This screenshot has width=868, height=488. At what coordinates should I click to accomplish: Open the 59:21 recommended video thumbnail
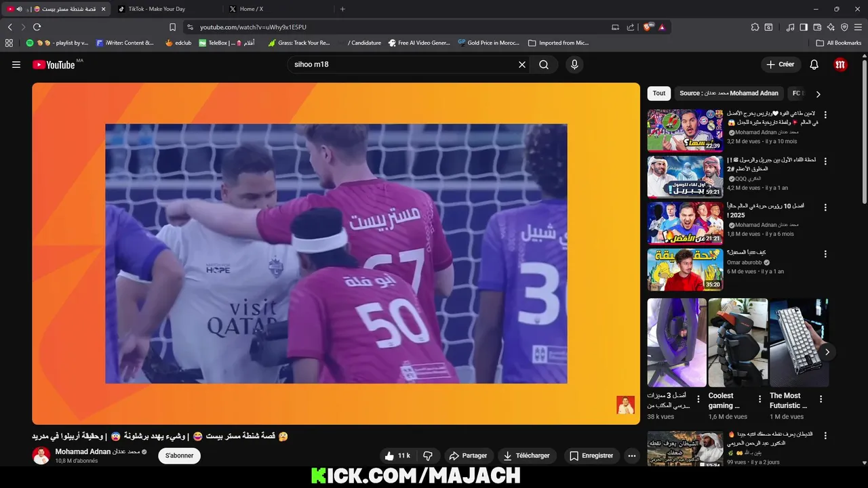click(x=685, y=177)
